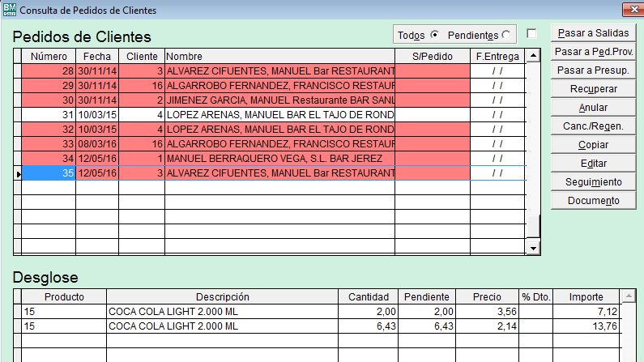Select the Pendientes radio button
Screen dimensions: 644x362
pyautogui.click(x=506, y=35)
